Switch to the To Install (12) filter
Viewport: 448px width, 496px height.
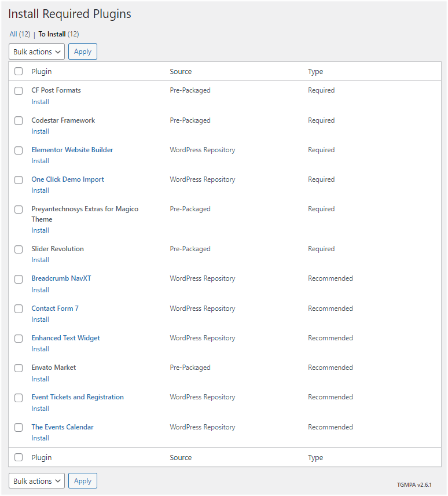tap(58, 34)
